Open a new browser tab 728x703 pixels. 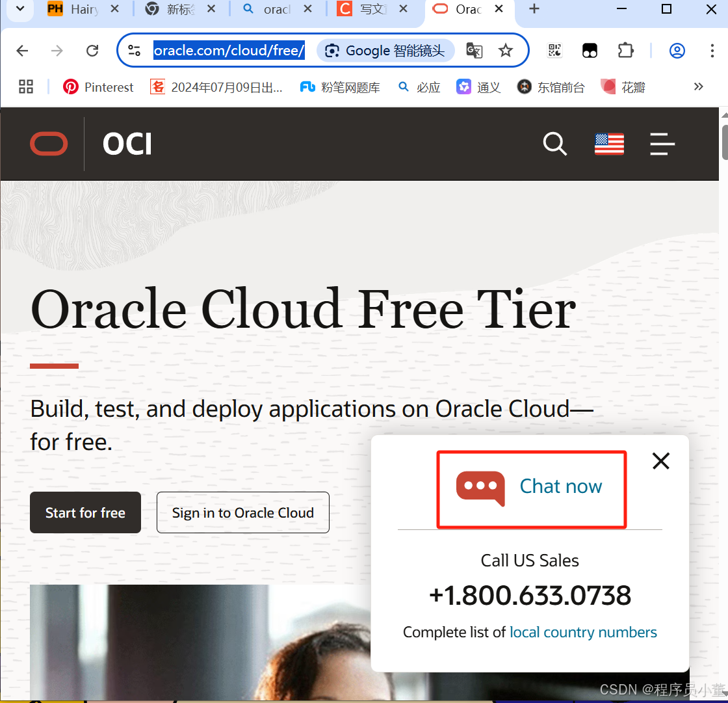(534, 9)
